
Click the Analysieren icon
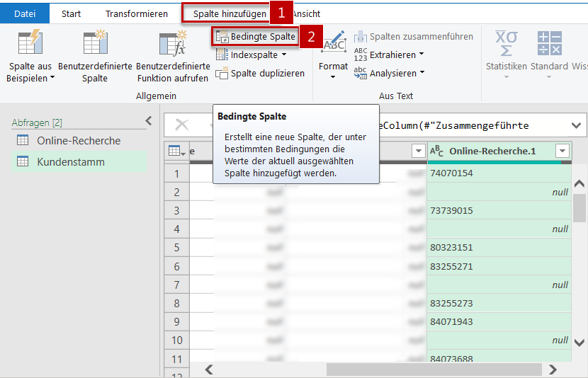tap(361, 73)
